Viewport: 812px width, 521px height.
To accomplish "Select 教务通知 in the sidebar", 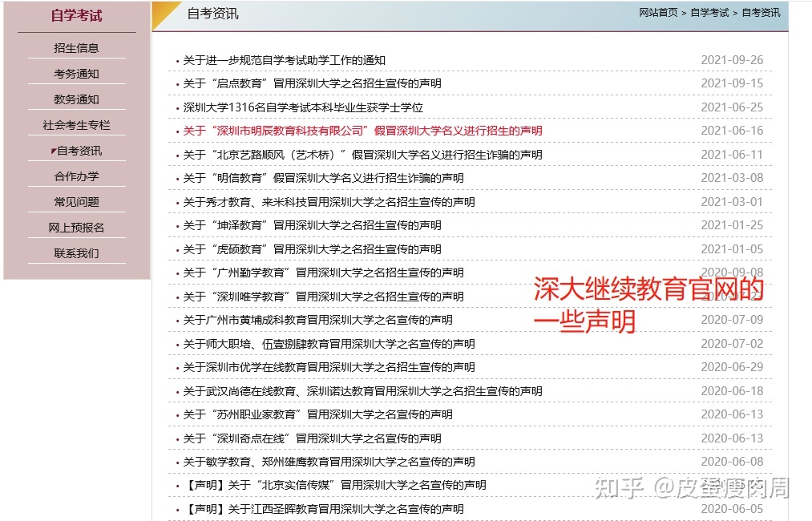I will (x=76, y=99).
